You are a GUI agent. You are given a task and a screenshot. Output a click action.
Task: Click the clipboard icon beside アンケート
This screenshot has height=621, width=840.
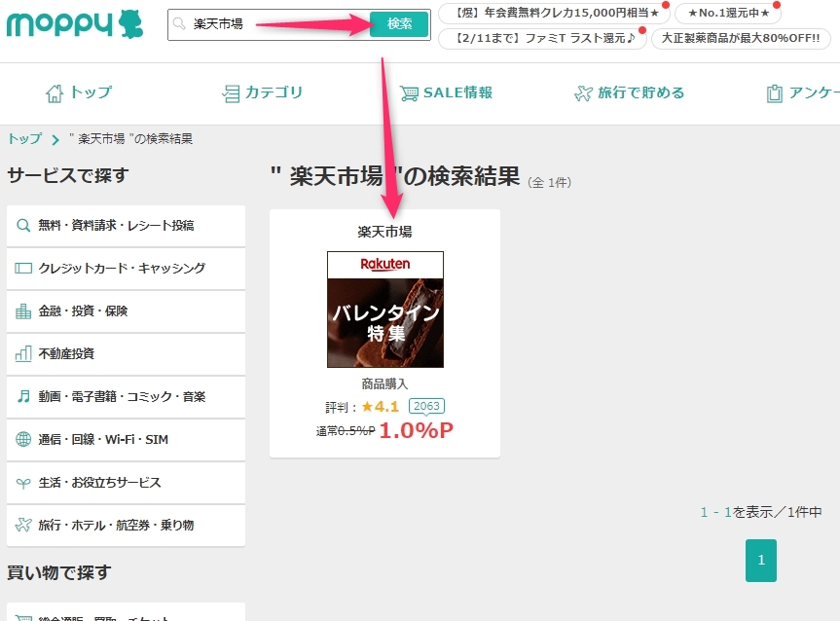point(774,93)
